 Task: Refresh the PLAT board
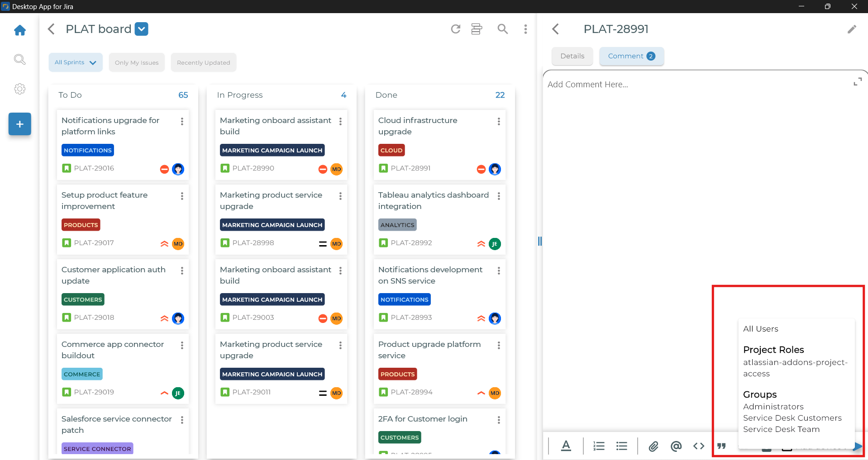[456, 29]
